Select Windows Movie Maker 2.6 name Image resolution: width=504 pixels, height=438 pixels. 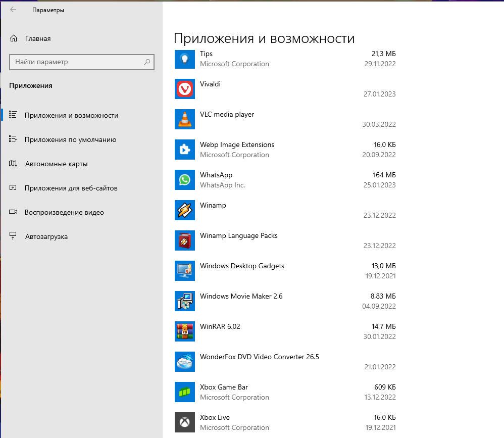[x=241, y=296]
